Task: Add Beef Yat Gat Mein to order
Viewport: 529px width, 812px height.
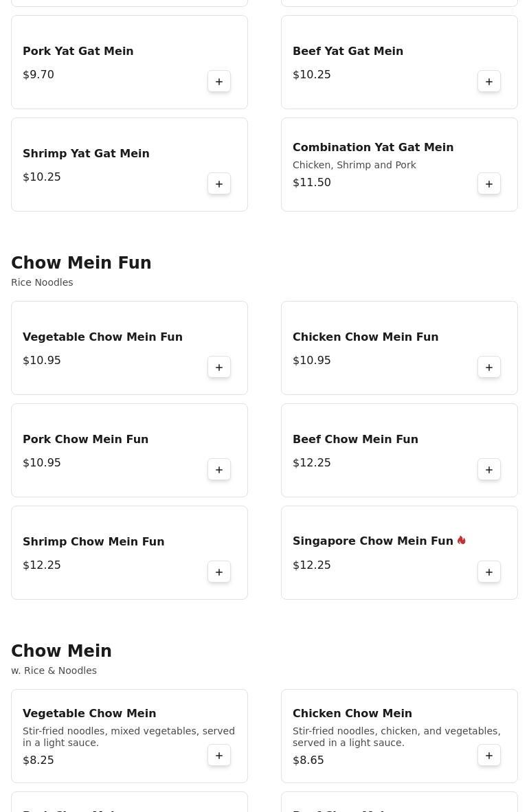Action: click(489, 82)
